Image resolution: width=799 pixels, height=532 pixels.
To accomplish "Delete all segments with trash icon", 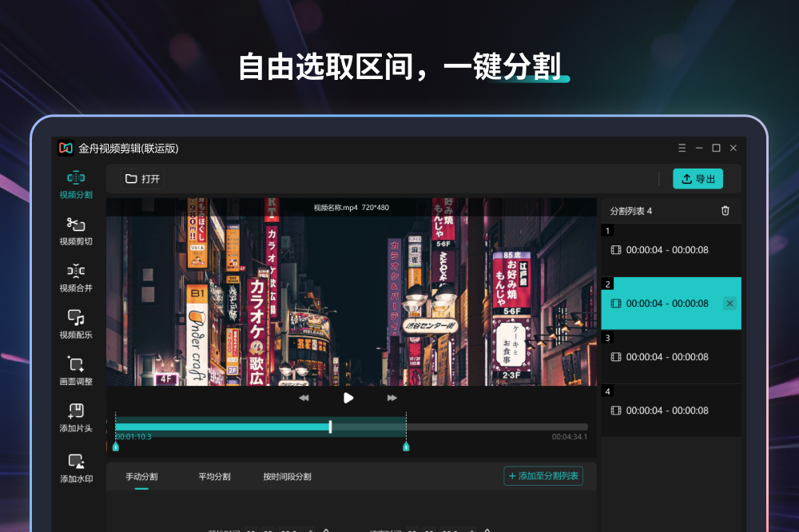I will [725, 211].
